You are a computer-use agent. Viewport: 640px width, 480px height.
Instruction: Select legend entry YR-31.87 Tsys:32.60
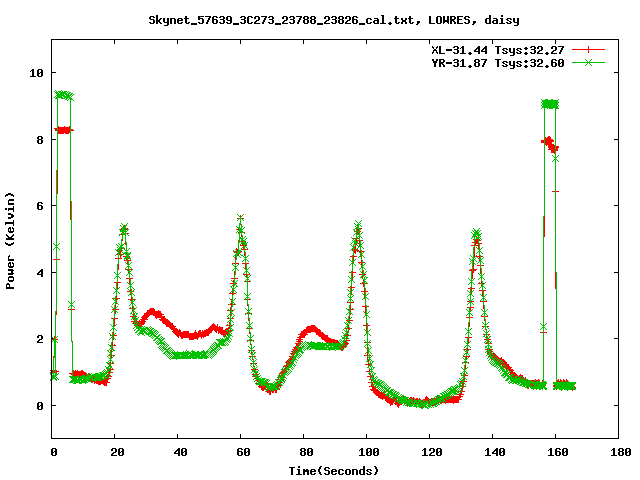tap(498, 63)
